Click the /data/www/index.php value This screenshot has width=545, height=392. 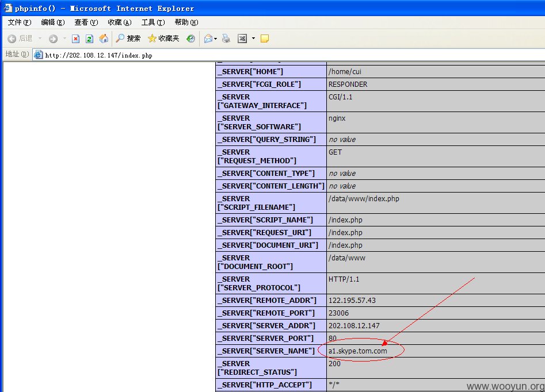click(x=364, y=199)
